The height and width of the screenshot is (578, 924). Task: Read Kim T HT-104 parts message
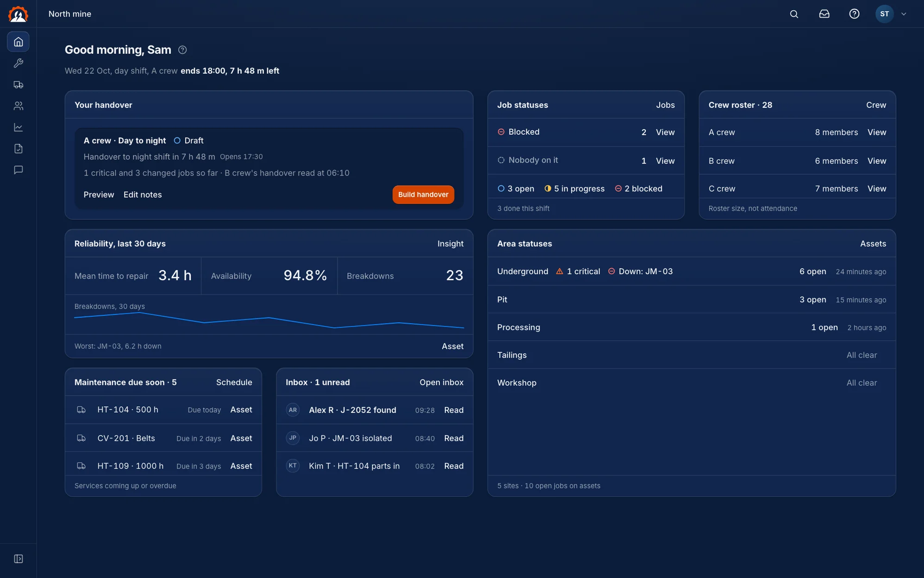click(454, 466)
